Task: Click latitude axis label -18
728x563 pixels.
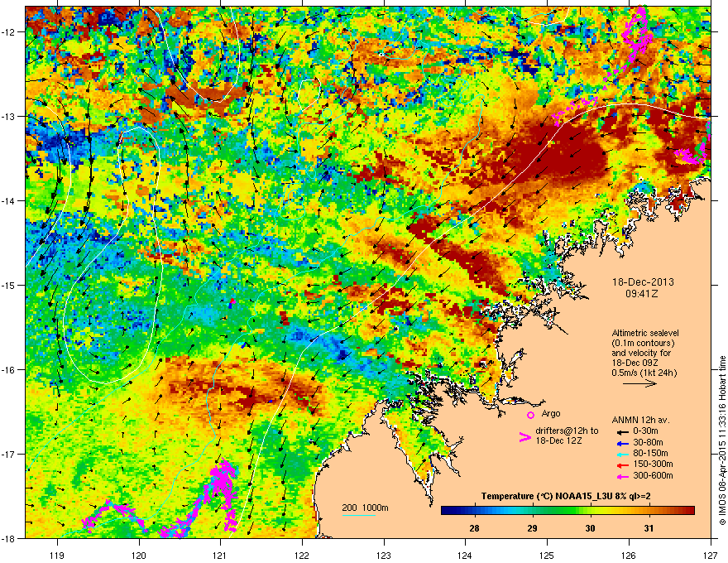Action: point(8,538)
